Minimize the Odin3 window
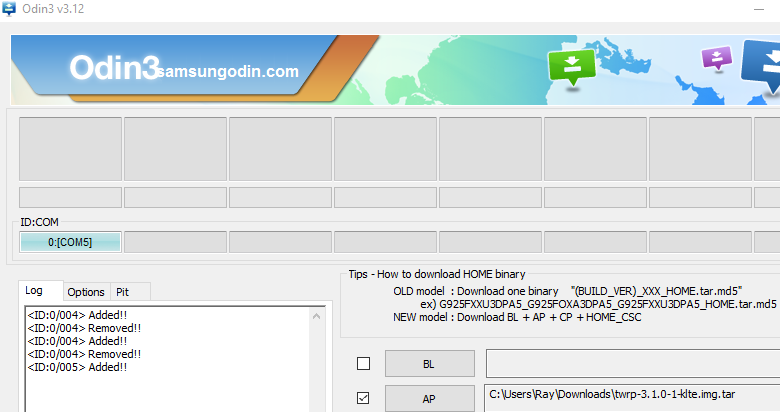The height and width of the screenshot is (412, 780). (759, 9)
